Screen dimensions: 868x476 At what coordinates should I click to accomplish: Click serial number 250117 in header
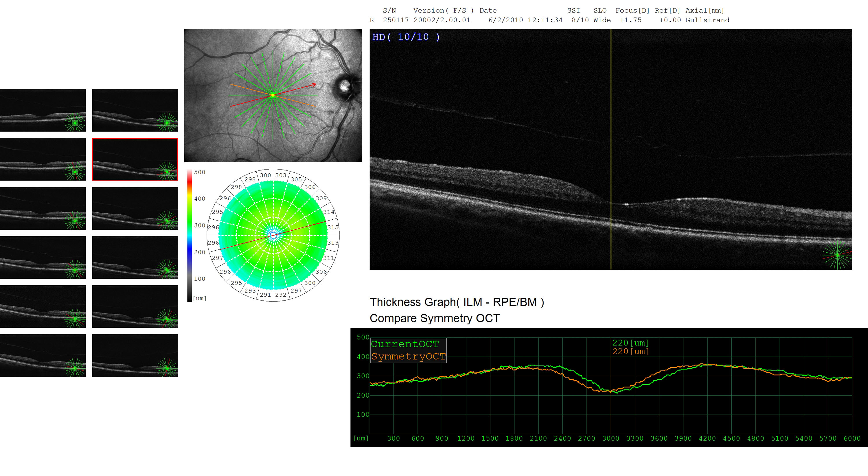[x=396, y=20]
